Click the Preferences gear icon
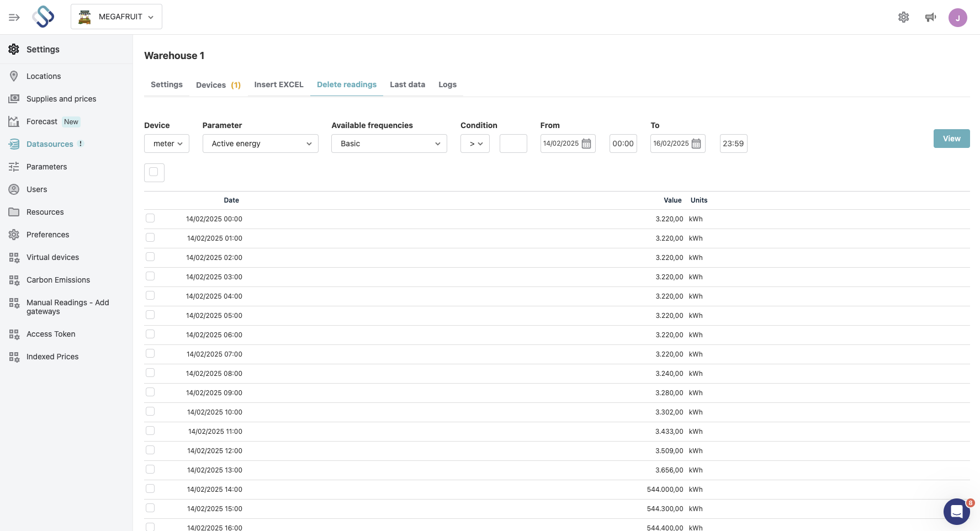The width and height of the screenshot is (980, 531). coord(14,235)
